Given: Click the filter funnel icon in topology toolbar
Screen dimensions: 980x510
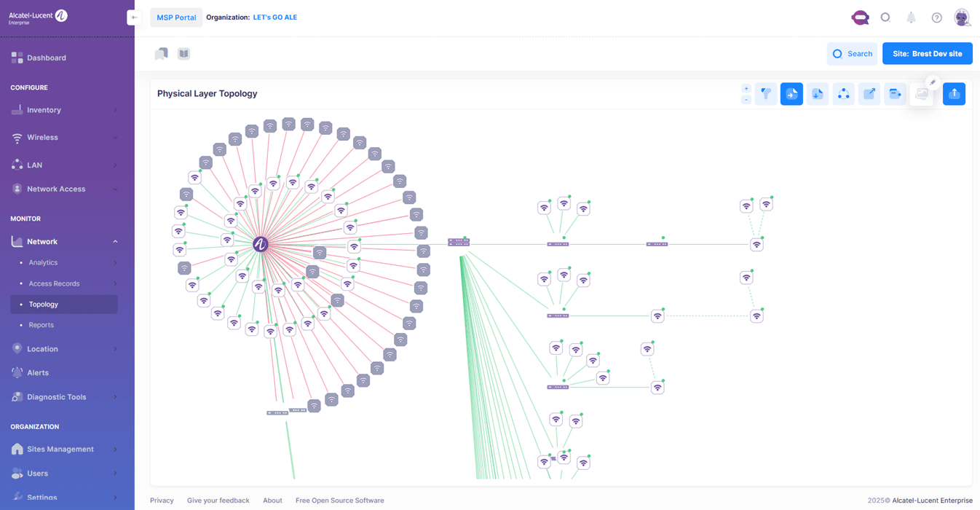Looking at the screenshot, I should tap(765, 94).
